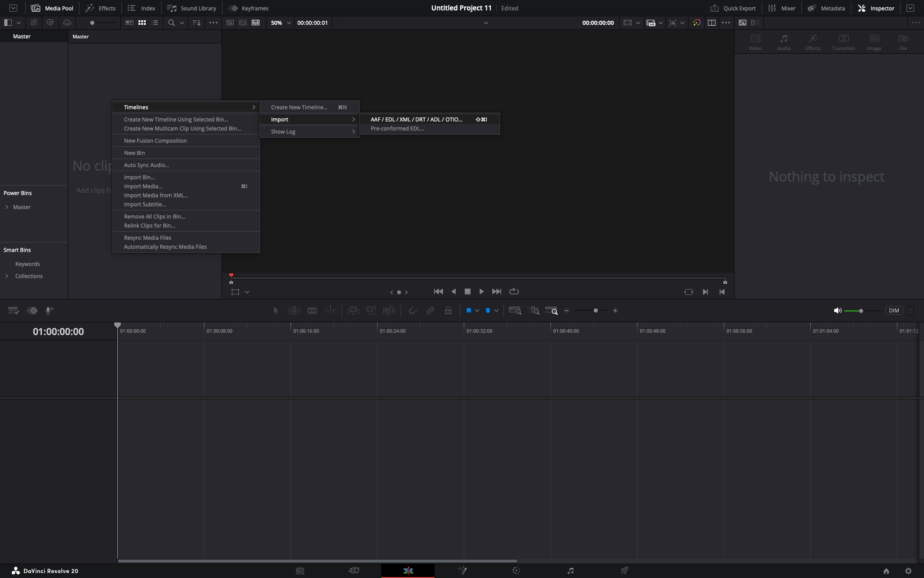Click the Custom Zoom icon
924x578 pixels.
(x=551, y=311)
